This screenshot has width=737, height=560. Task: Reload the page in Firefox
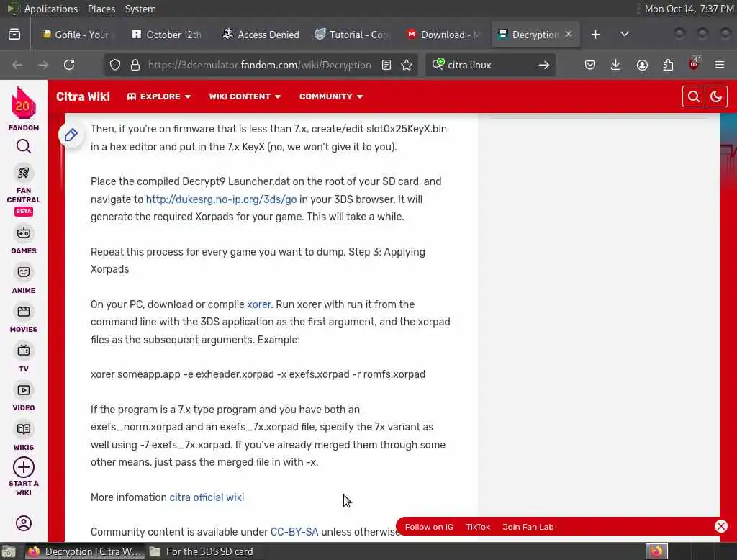click(69, 65)
